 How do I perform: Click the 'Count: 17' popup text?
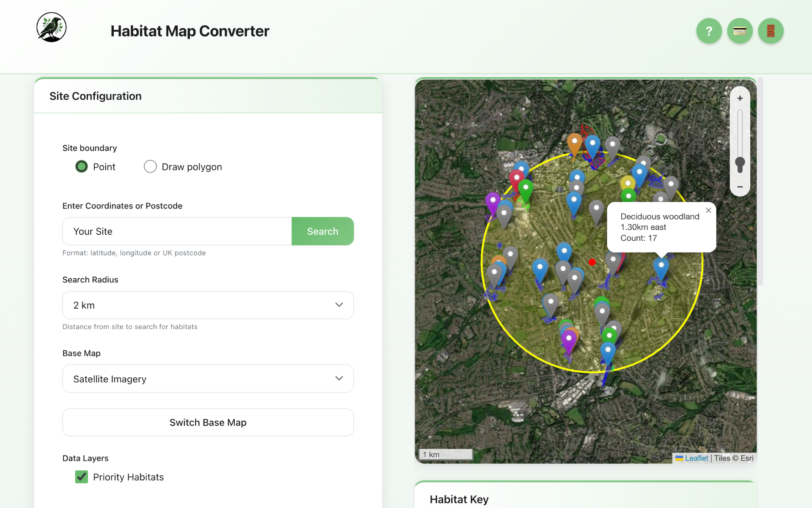click(639, 238)
